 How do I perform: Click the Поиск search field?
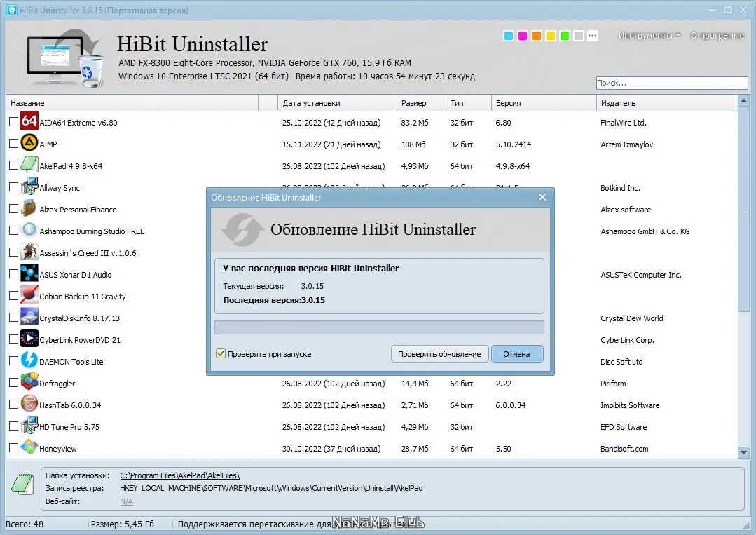[x=672, y=83]
